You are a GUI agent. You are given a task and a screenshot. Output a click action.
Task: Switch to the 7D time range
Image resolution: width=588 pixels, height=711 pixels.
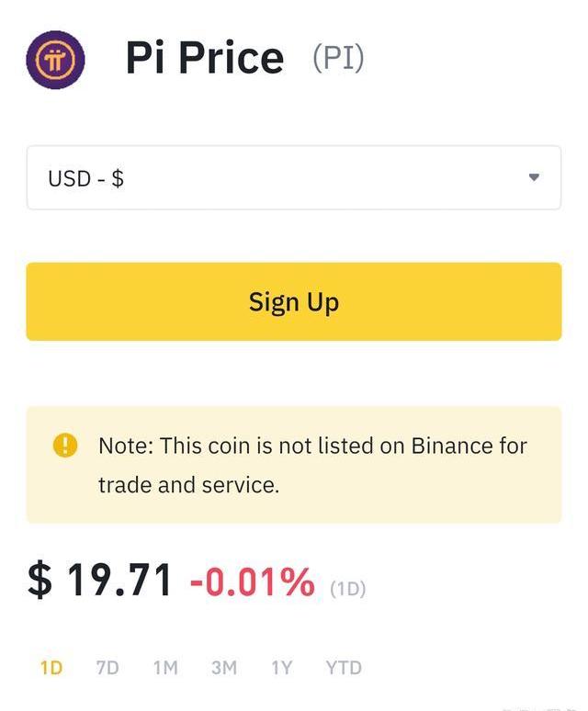[107, 668]
